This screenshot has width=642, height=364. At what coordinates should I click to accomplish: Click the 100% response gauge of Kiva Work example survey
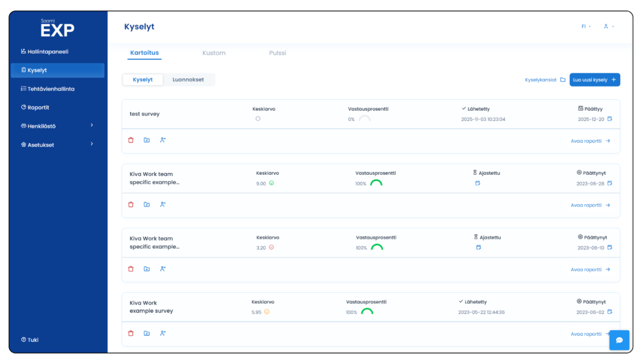[367, 311]
